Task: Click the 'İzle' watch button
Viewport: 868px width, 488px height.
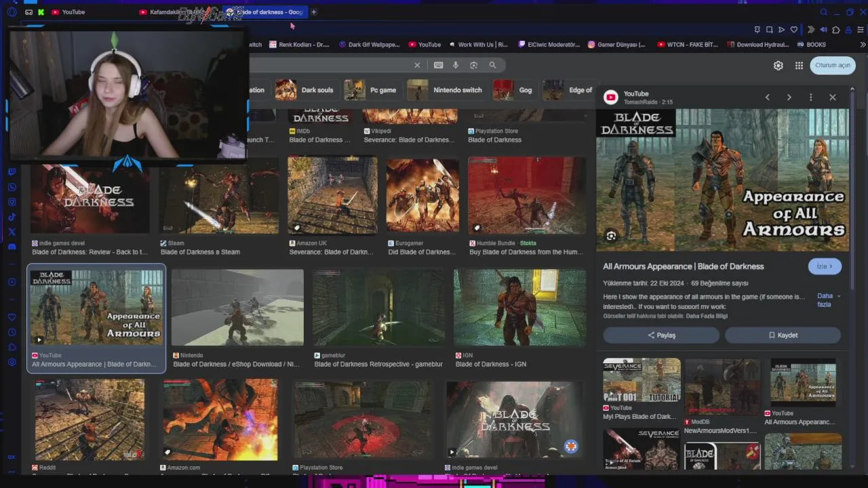Action: point(825,266)
